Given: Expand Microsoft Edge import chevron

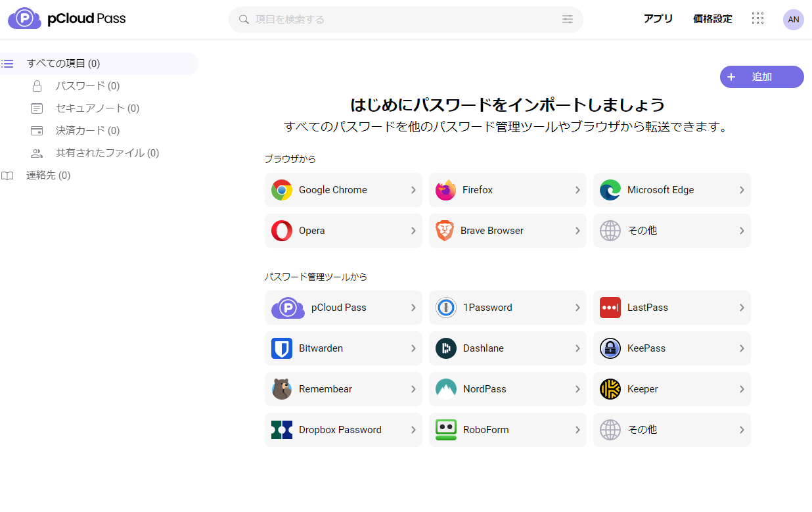Looking at the screenshot, I should click(742, 190).
